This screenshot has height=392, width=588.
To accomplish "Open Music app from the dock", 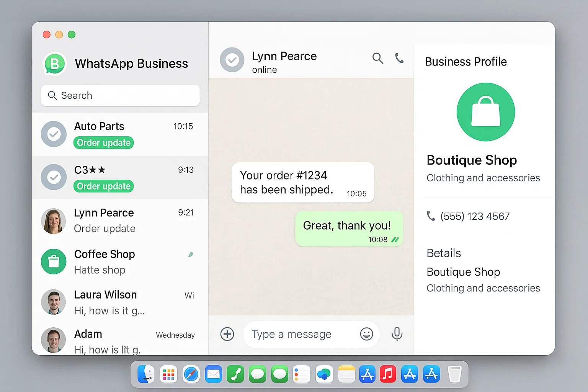I will click(387, 374).
